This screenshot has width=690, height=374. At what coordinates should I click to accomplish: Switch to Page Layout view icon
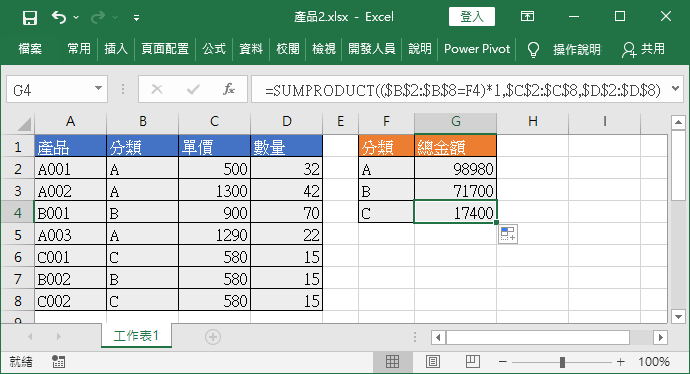pos(433,362)
